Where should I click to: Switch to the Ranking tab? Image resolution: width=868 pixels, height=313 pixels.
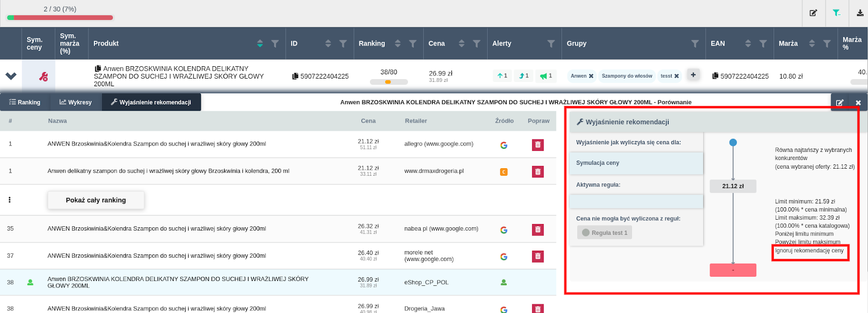click(25, 102)
